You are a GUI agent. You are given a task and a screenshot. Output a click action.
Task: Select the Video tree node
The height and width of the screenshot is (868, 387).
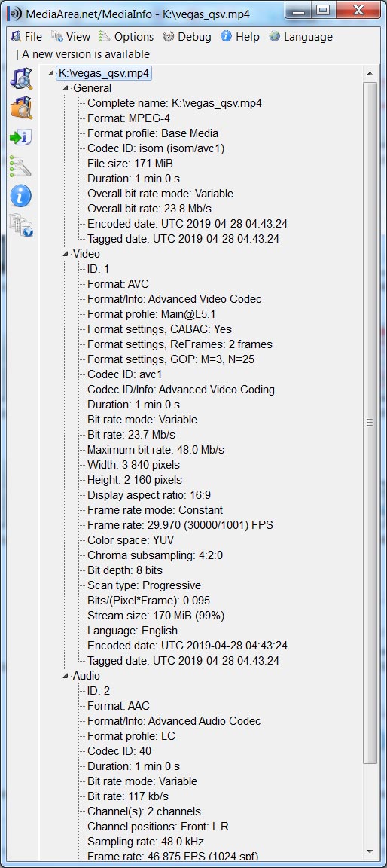87,253
